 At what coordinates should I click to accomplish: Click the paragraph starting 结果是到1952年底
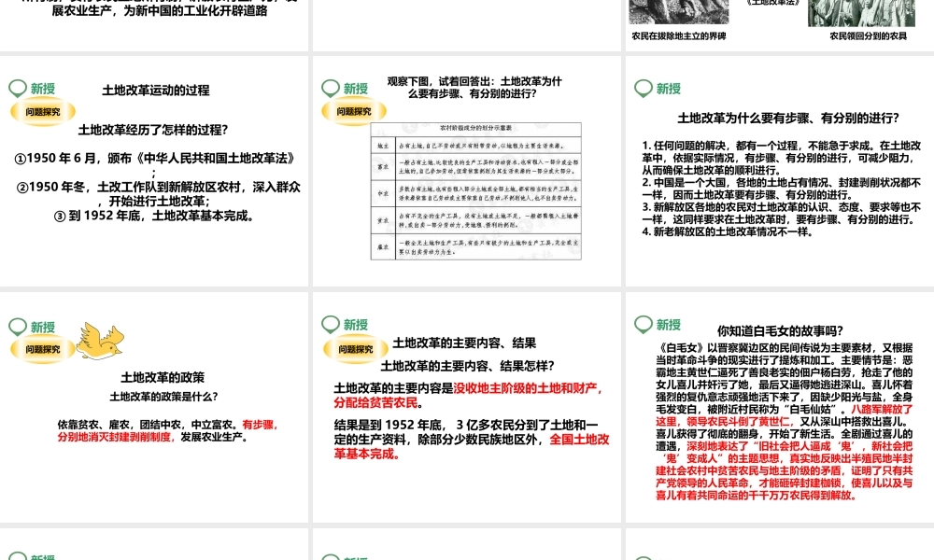point(472,440)
